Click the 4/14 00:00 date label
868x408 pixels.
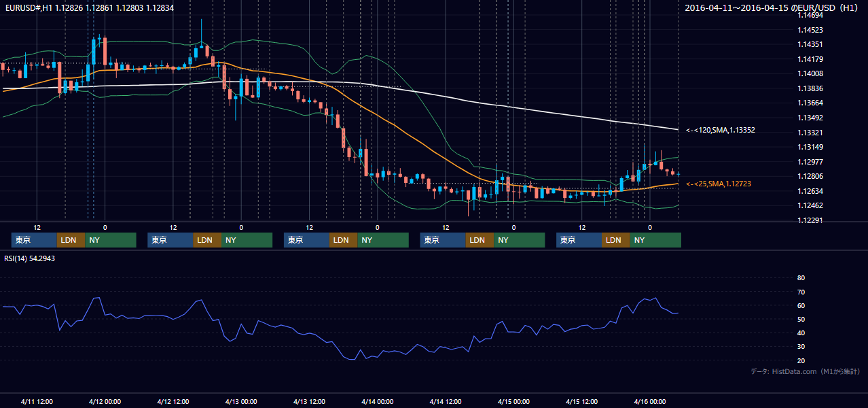click(377, 401)
